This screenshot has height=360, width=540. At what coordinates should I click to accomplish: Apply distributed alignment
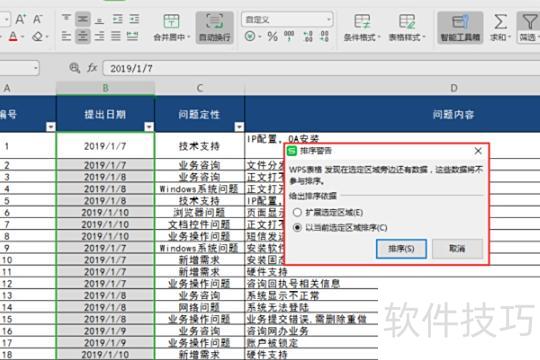pyautogui.click(x=133, y=36)
